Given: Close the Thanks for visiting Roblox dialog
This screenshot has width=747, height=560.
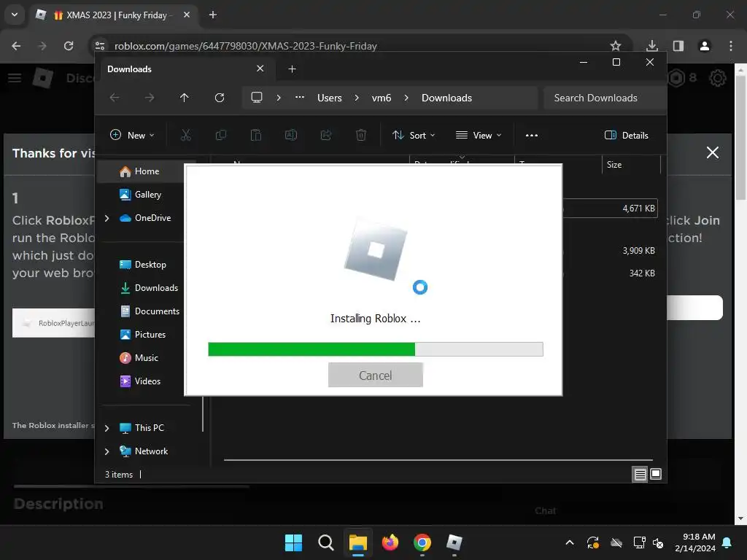Looking at the screenshot, I should [713, 152].
